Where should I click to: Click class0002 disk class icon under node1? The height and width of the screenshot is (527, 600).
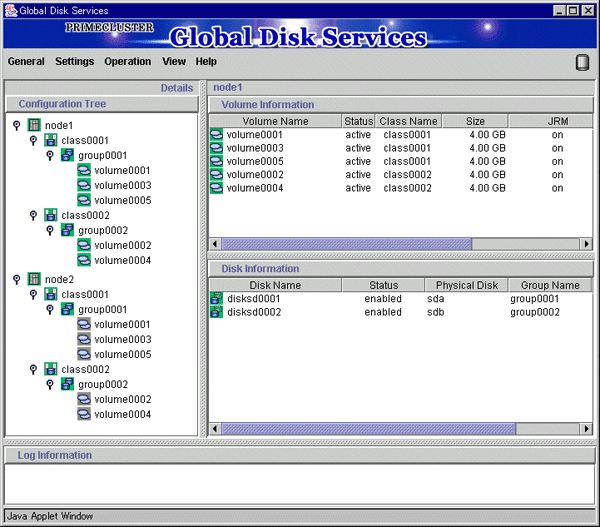(51, 215)
